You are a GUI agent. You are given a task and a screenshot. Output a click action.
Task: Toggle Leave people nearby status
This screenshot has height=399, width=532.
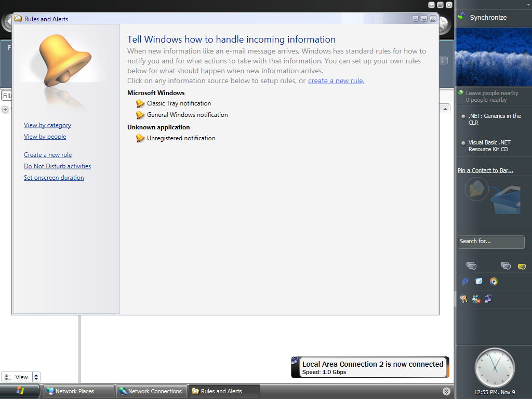click(491, 93)
